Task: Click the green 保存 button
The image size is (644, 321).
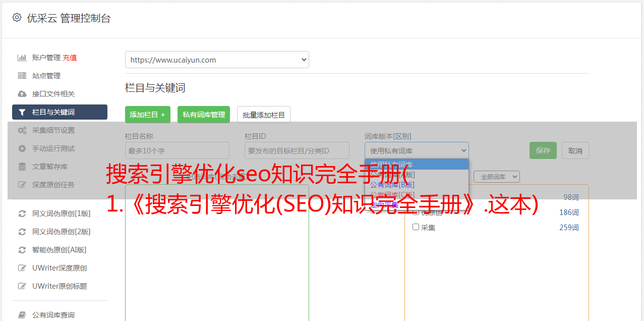Action: click(543, 150)
